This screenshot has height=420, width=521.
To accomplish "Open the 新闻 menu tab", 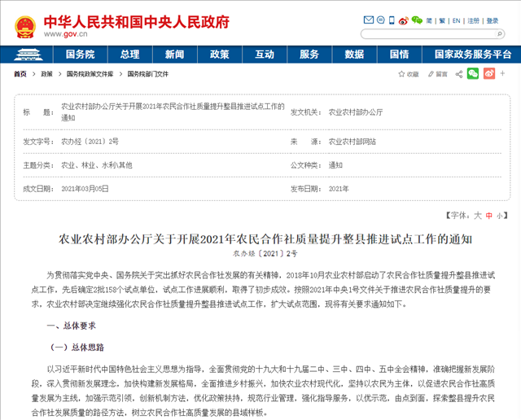I will click(x=175, y=55).
